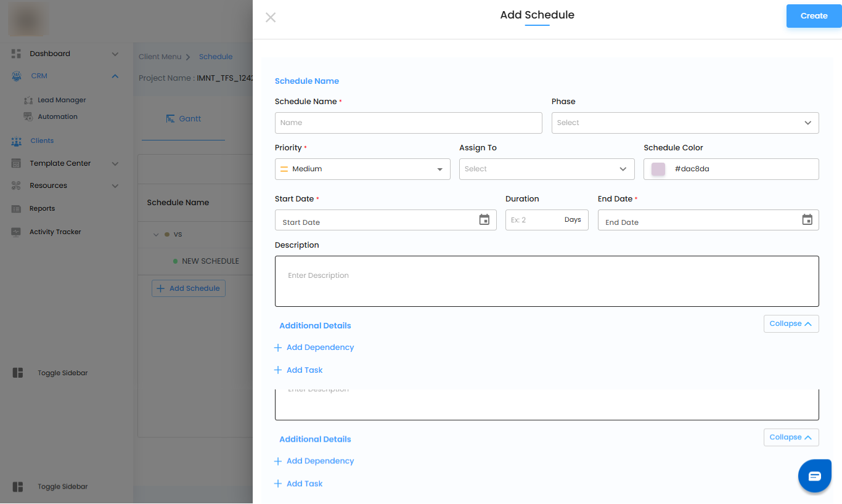
Task: Click the Automation sidebar icon
Action: [28, 116]
